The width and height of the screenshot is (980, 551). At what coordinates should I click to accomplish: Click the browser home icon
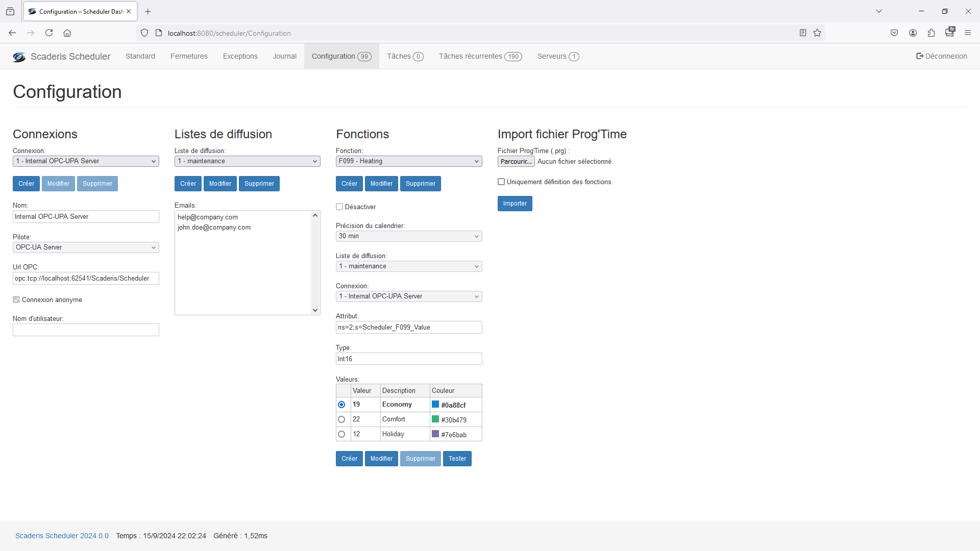(x=67, y=33)
